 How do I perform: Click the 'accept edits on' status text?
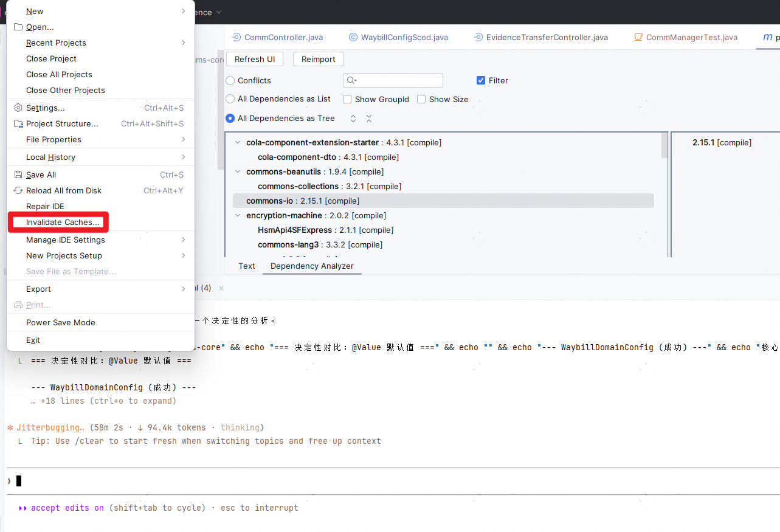67,508
